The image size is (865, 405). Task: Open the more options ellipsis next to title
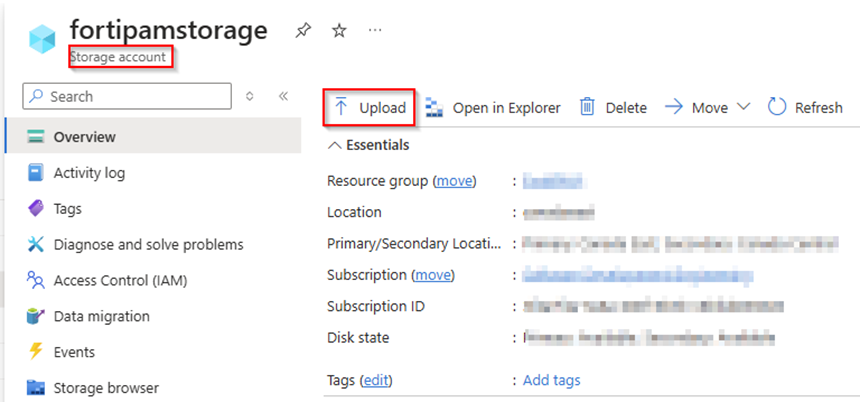coord(375,30)
